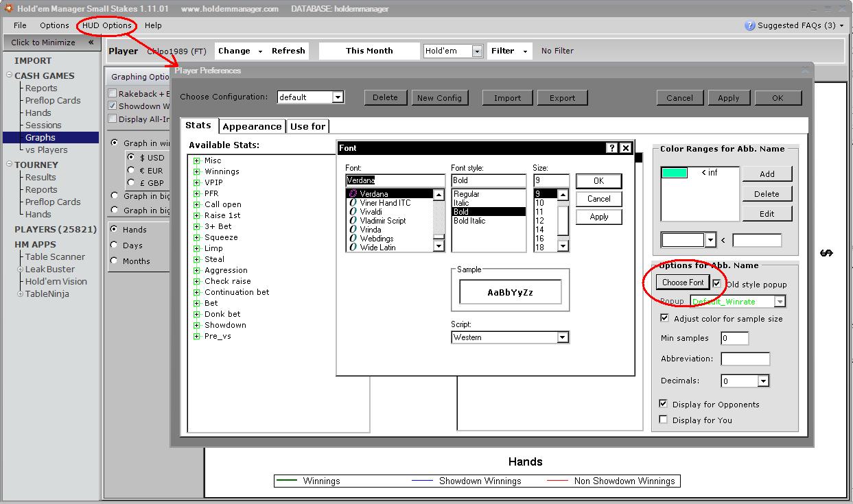Image resolution: width=853 pixels, height=504 pixels.
Task: Select the Days radio button
Action: (x=114, y=245)
